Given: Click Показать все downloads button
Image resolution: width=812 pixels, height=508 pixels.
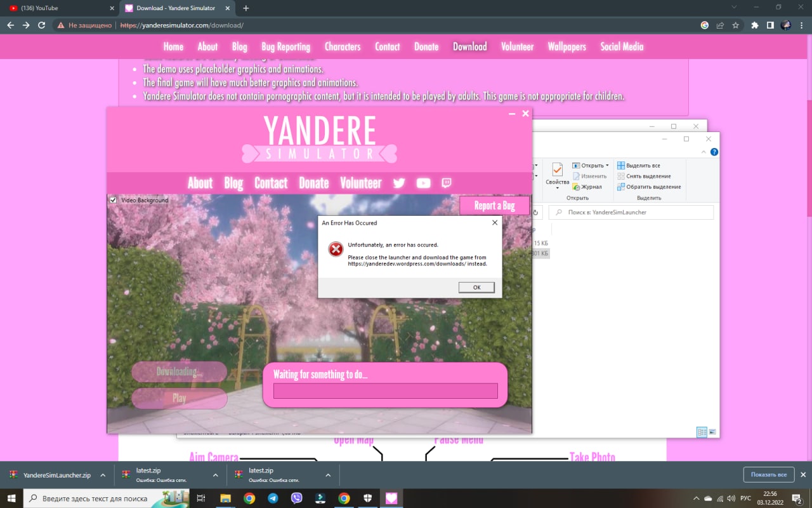Looking at the screenshot, I should 769,474.
